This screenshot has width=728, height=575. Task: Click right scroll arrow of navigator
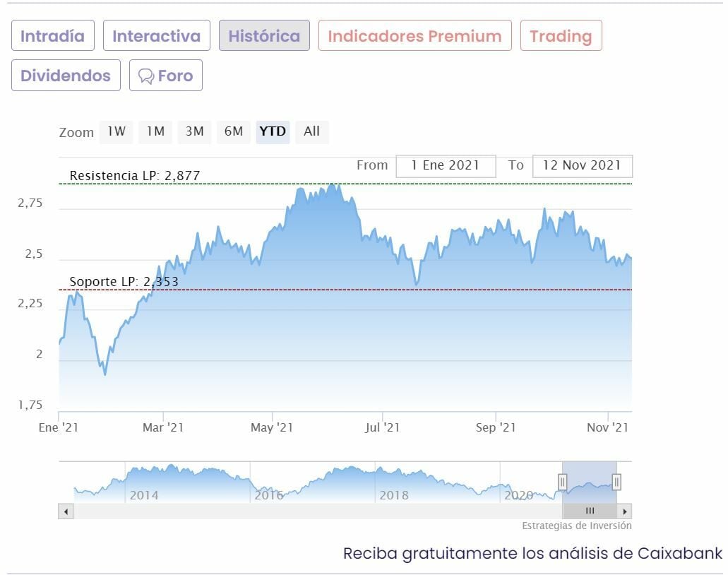pyautogui.click(x=625, y=511)
